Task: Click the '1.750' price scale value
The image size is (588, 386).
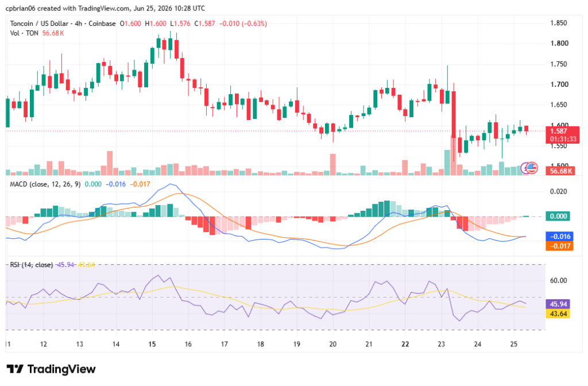Action: 558,64
